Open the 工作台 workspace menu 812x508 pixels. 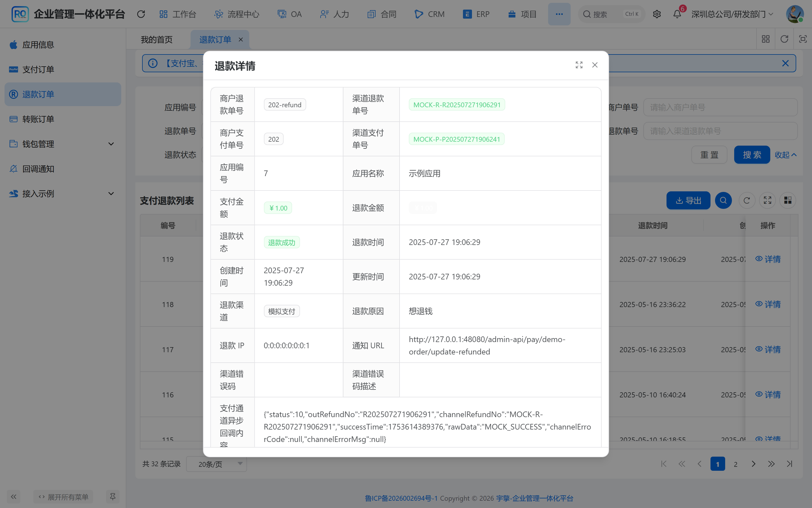click(178, 14)
